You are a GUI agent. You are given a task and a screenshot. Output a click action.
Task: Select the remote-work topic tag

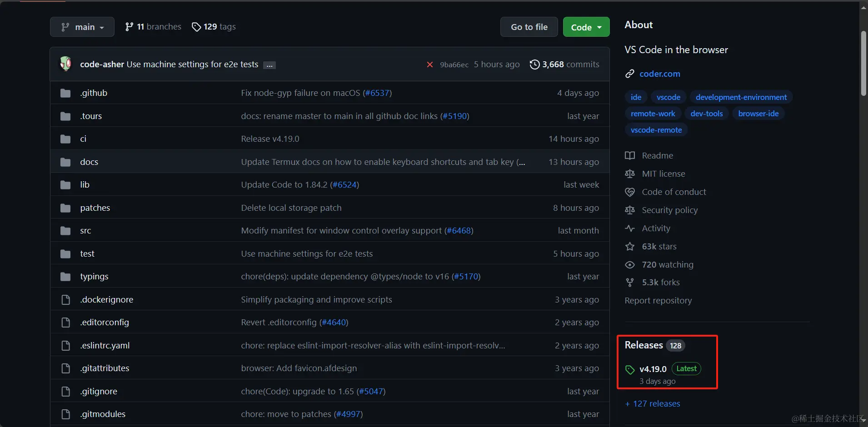tap(653, 114)
